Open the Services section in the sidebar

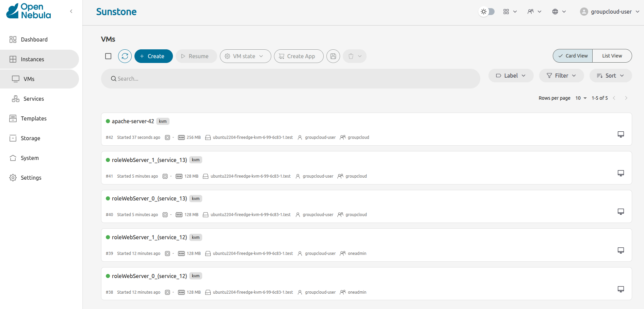pos(33,99)
